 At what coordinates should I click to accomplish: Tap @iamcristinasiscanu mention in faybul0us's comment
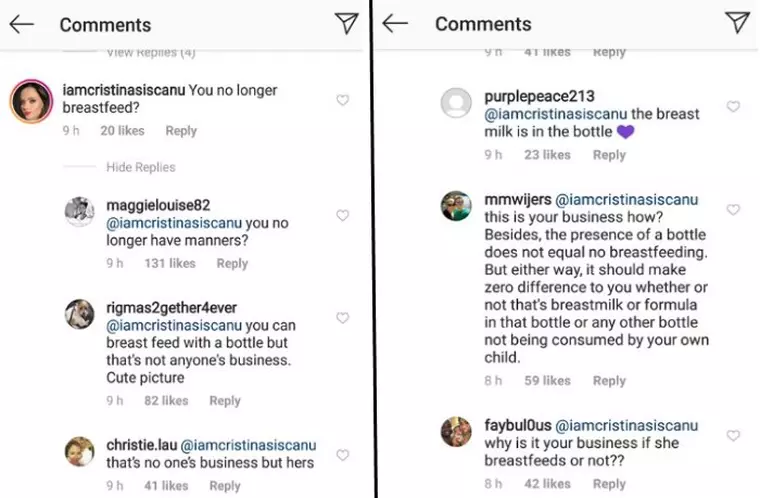click(627, 425)
